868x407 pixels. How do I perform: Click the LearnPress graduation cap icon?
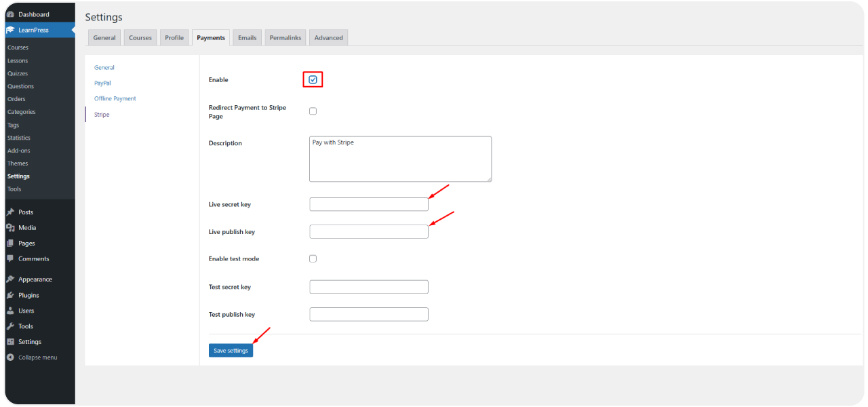[10, 30]
